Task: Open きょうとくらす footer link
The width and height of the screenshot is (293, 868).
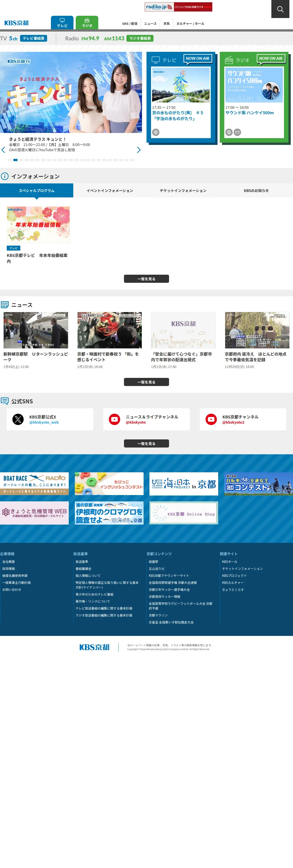Action: [233, 589]
